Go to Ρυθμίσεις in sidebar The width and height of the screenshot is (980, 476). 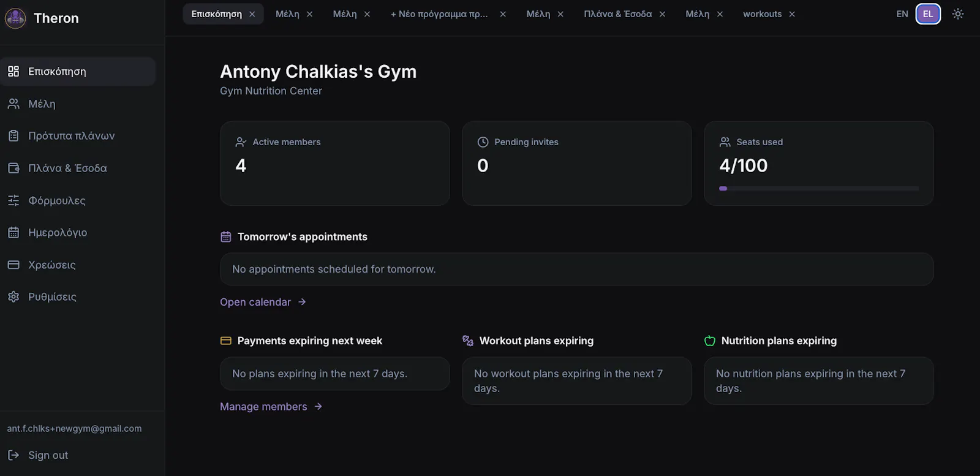point(78,297)
